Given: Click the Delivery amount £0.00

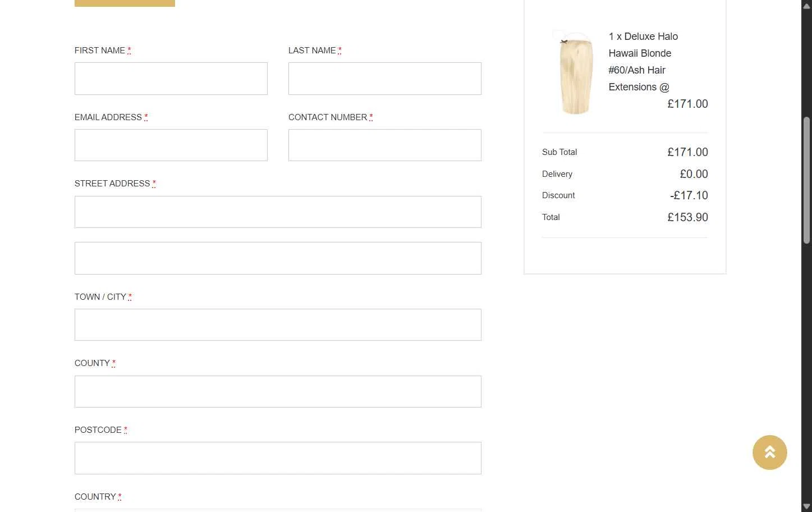Looking at the screenshot, I should click(x=694, y=174).
